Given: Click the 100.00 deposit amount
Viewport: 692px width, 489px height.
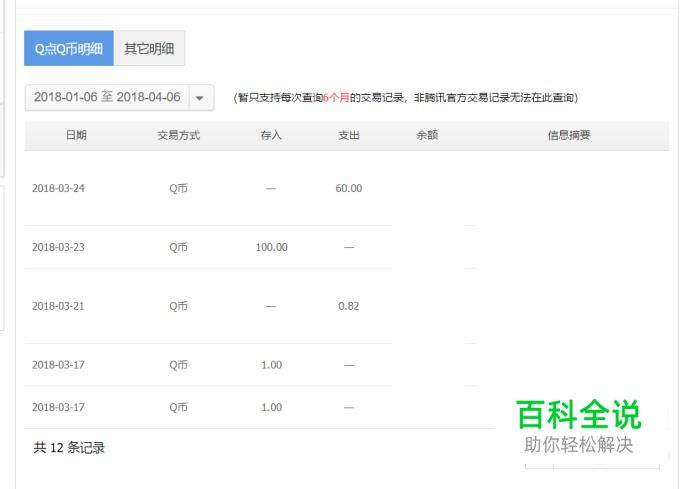Looking at the screenshot, I should click(x=271, y=247).
